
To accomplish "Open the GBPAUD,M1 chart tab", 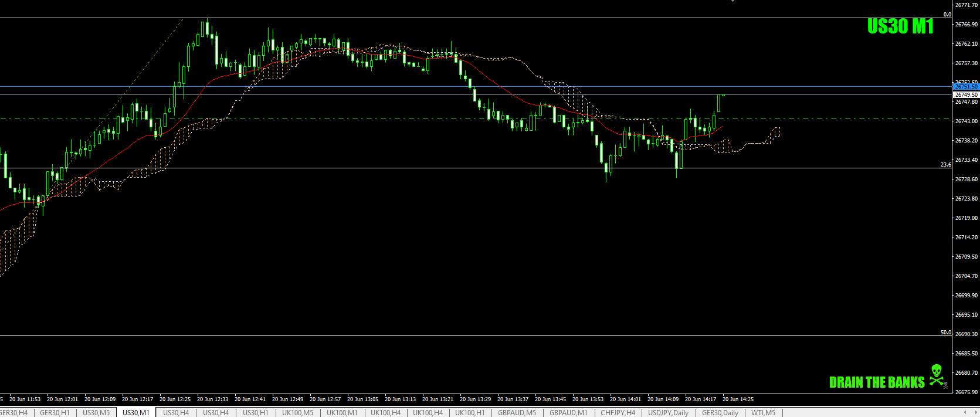I will point(568,413).
